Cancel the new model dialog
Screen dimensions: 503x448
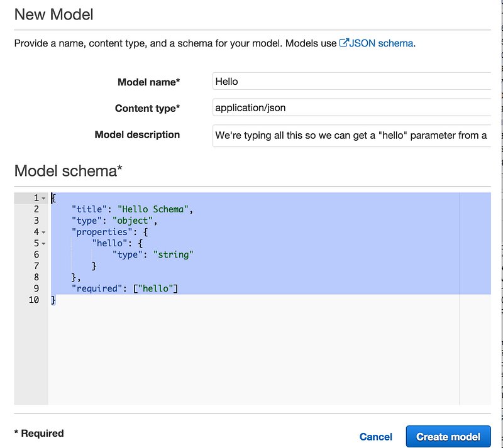point(375,437)
